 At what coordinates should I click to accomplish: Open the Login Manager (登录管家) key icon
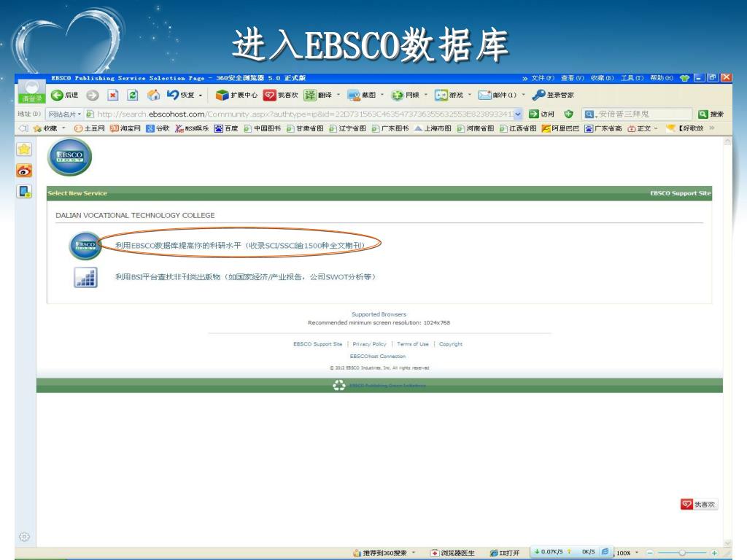(x=539, y=95)
